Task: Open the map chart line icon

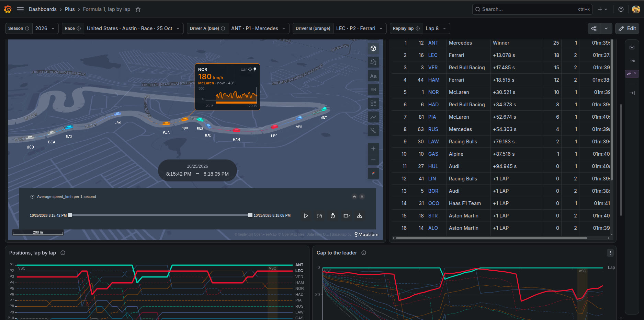Action: [373, 117]
